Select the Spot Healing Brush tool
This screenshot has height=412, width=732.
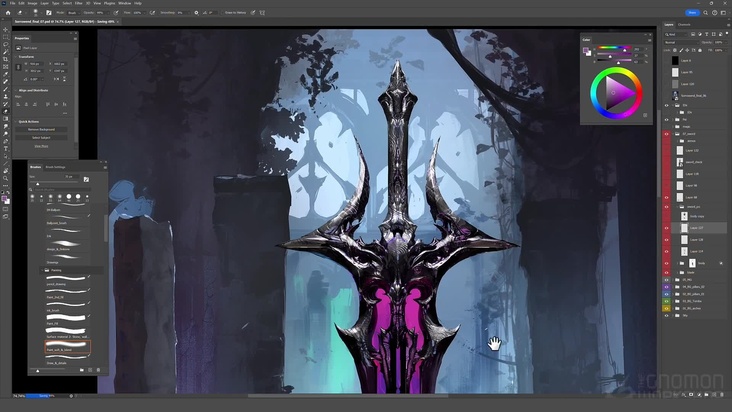(x=6, y=82)
